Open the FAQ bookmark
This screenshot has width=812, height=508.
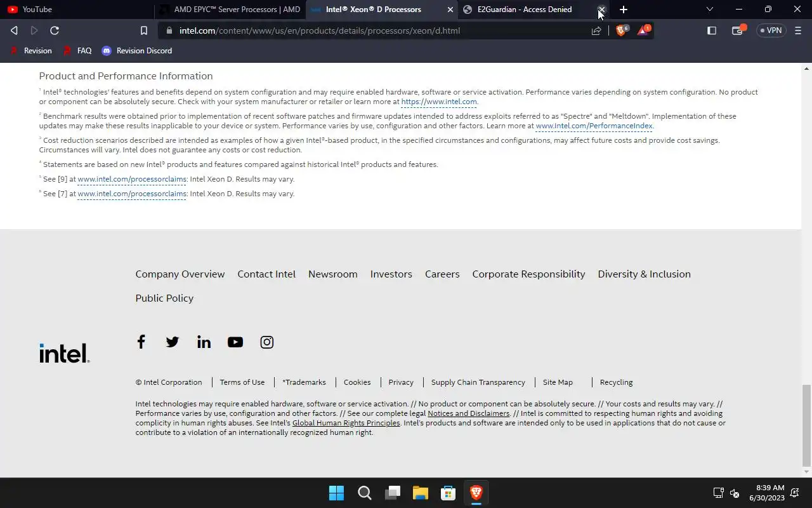tap(77, 51)
